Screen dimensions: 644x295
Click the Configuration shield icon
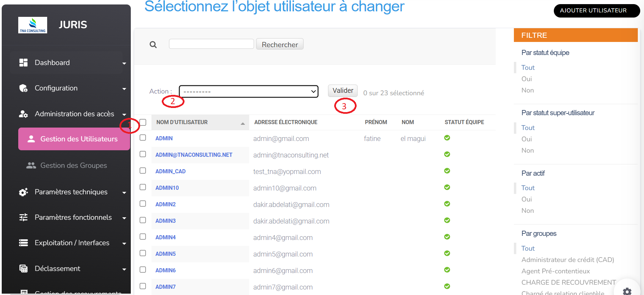[23, 88]
